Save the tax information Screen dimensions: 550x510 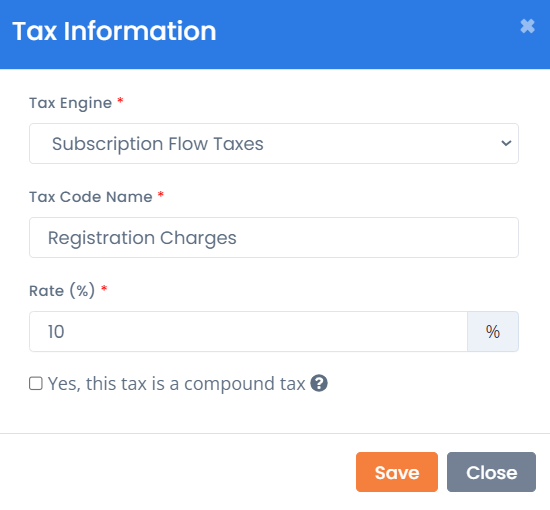397,472
